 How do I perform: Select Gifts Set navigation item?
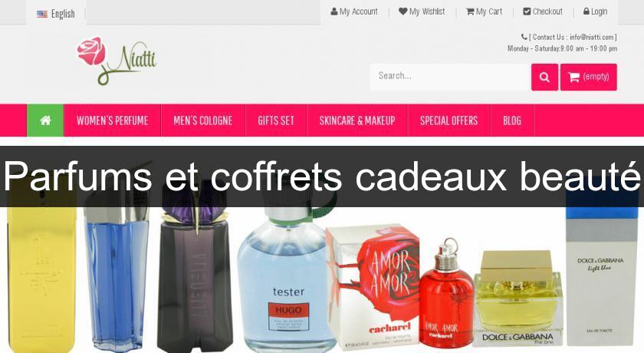click(276, 120)
